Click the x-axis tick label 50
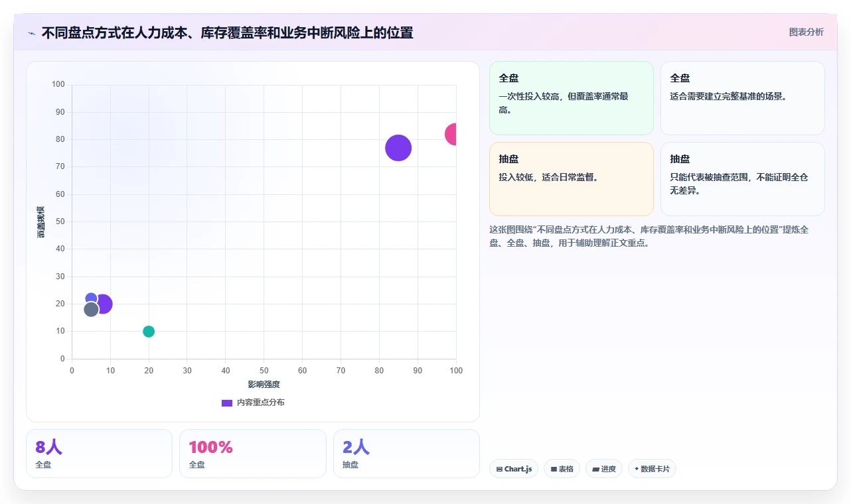 pos(264,371)
